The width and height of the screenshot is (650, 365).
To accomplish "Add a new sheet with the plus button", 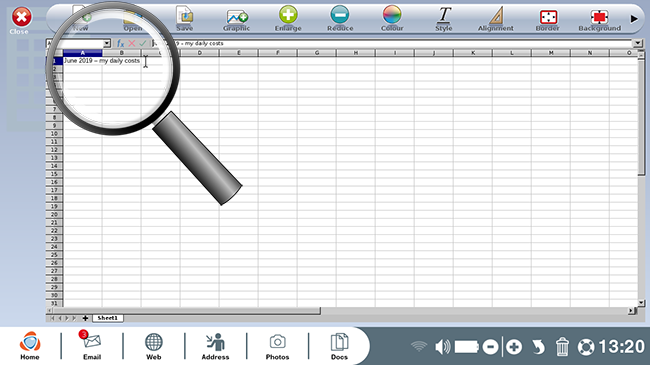I will pos(85,318).
